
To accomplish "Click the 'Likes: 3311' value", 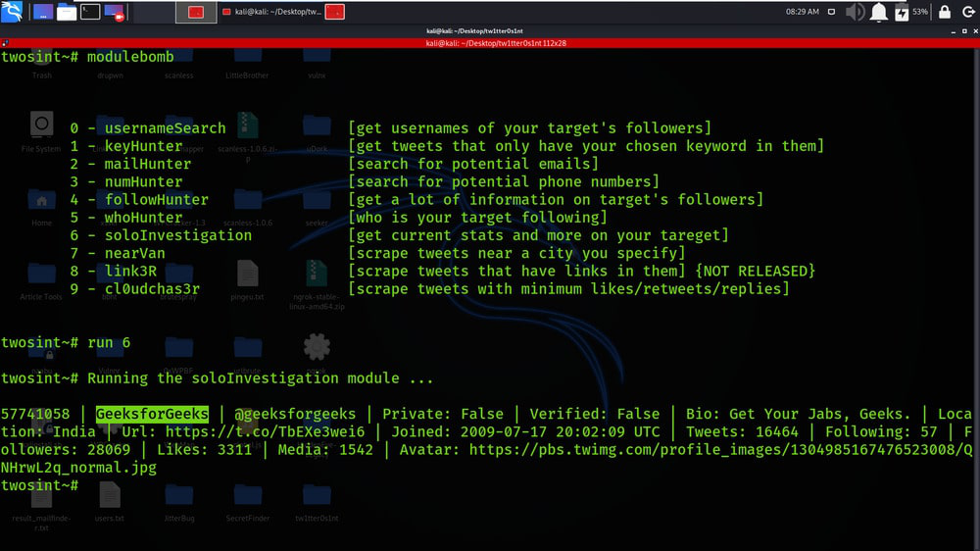I will click(x=205, y=450).
